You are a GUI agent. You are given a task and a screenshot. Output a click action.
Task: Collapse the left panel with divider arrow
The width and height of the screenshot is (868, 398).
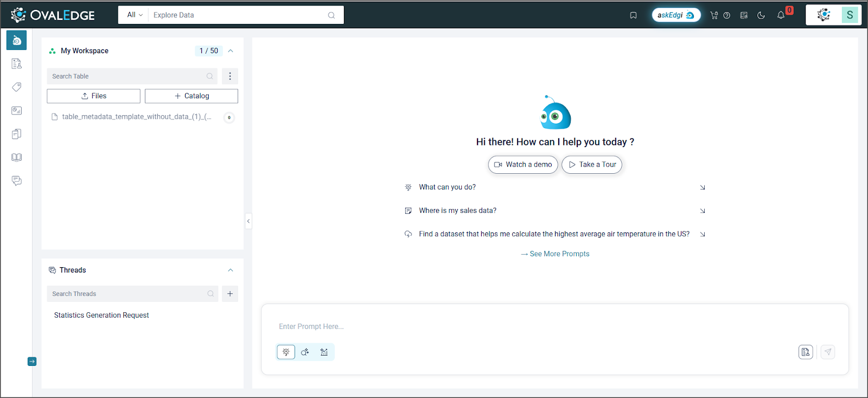[248, 221]
